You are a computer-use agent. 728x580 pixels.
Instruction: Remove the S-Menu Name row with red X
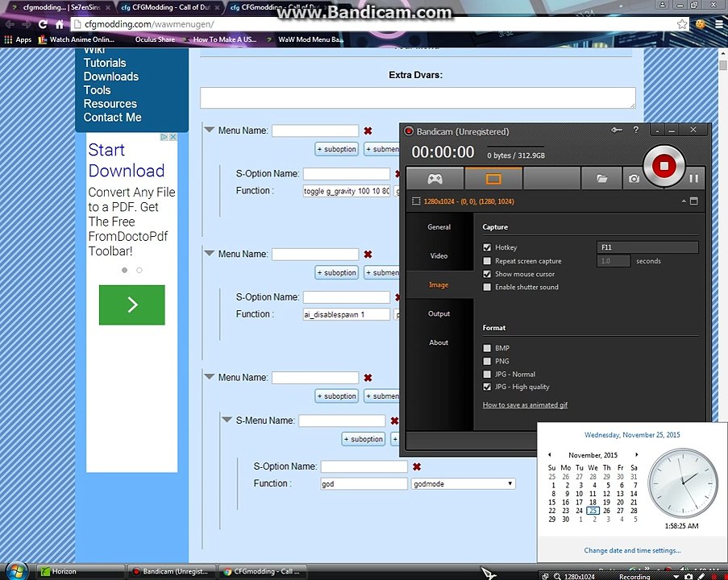point(394,420)
